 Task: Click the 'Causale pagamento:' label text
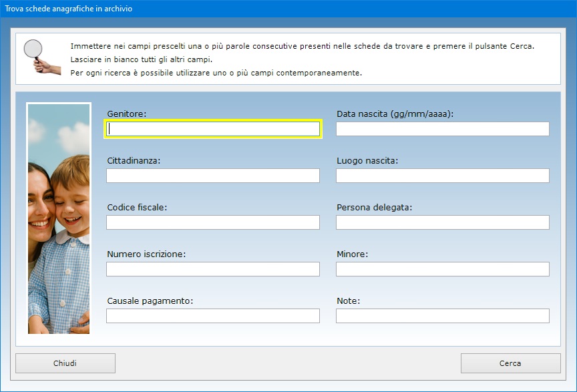(150, 301)
